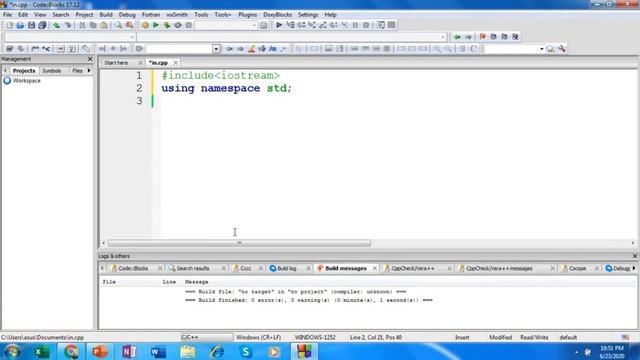The image size is (640, 360).
Task: Expand more Management tabs arrow
Action: point(89,71)
